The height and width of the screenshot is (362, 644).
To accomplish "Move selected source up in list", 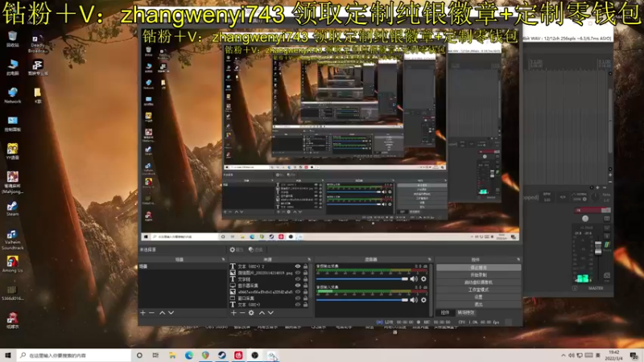I will (262, 313).
